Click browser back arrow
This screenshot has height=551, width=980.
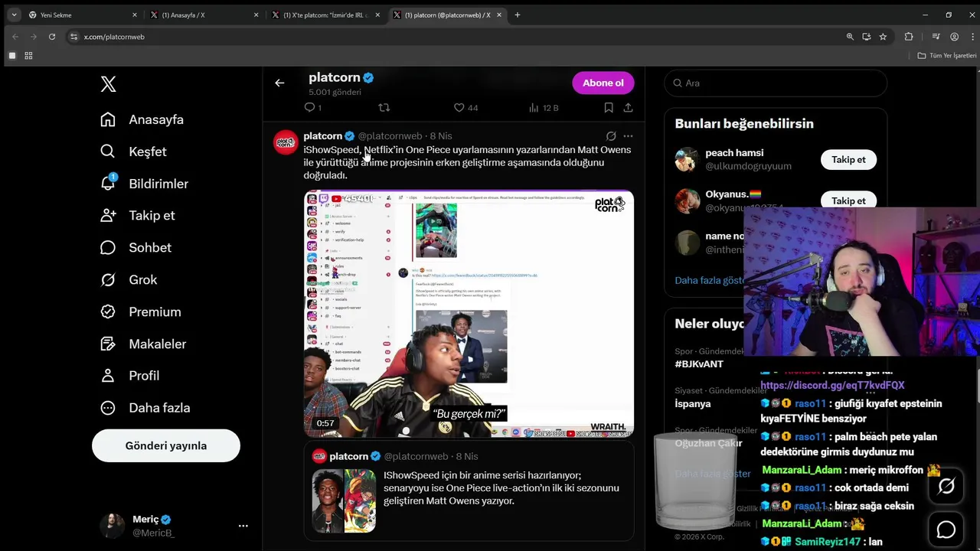(x=15, y=37)
